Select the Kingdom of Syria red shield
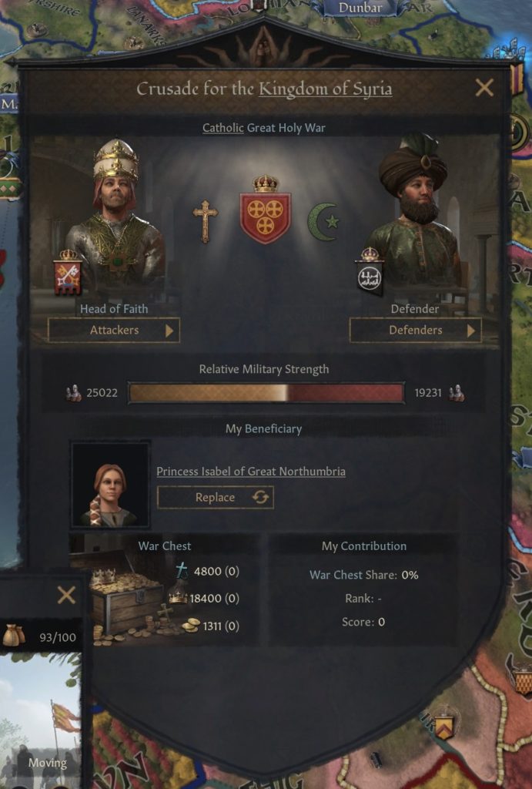The image size is (532, 789). tap(266, 210)
